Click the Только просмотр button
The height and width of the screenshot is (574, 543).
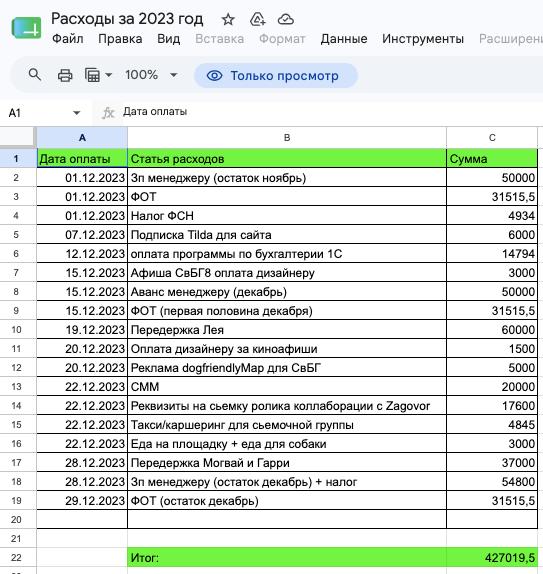276,76
